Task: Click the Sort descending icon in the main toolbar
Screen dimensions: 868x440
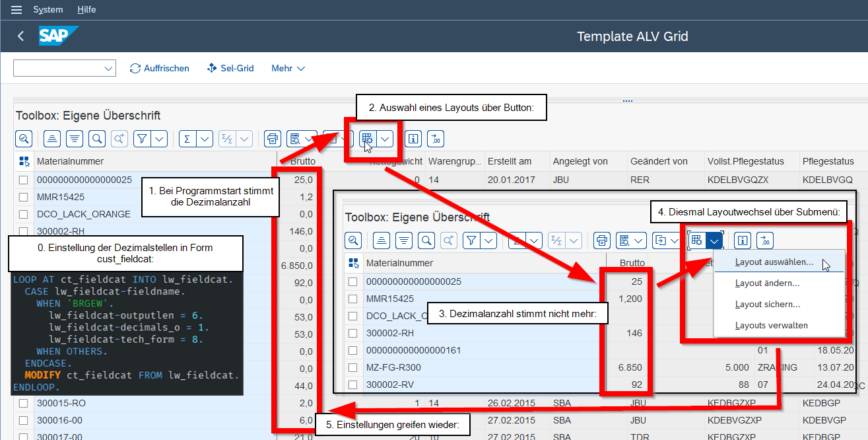Action: click(x=75, y=139)
